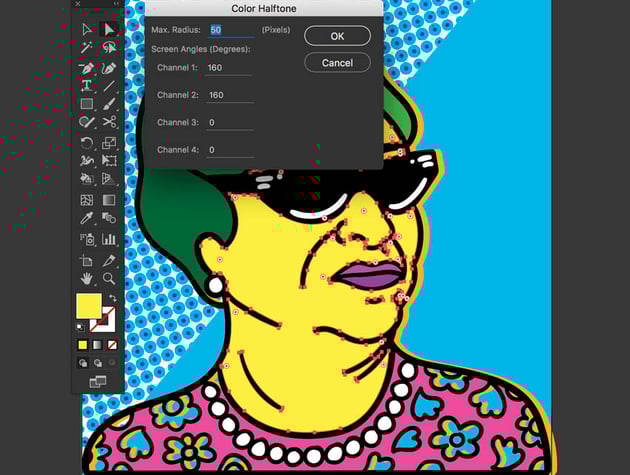The width and height of the screenshot is (630, 475).
Task: Collapse the tools panel double arrows
Action: [x=116, y=4]
